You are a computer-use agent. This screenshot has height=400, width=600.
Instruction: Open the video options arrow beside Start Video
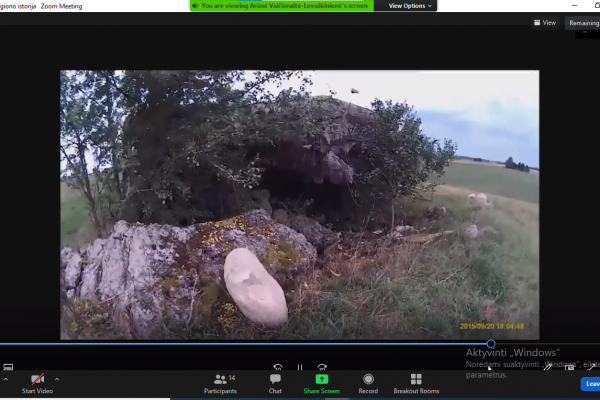coord(57,379)
